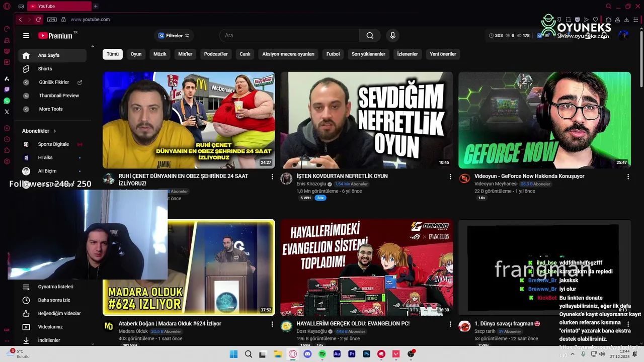The image size is (644, 362).
Task: Open SEVDİĞİM NEFRETLİK OYUN thumbnail
Action: point(367,120)
